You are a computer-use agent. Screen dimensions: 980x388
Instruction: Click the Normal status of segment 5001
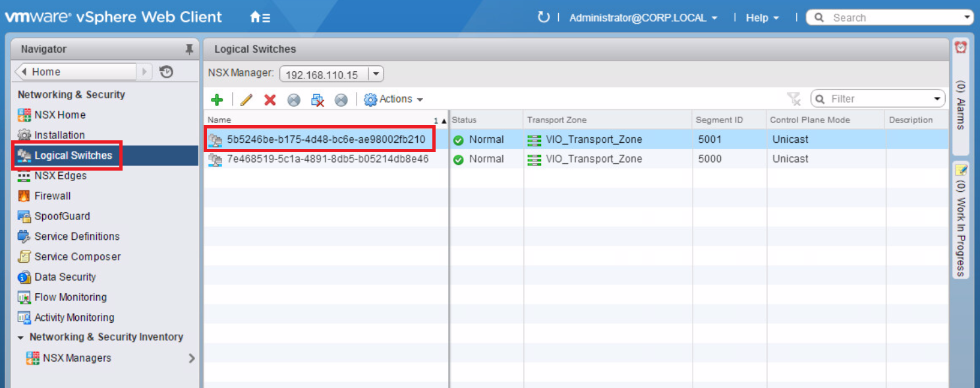pos(486,140)
